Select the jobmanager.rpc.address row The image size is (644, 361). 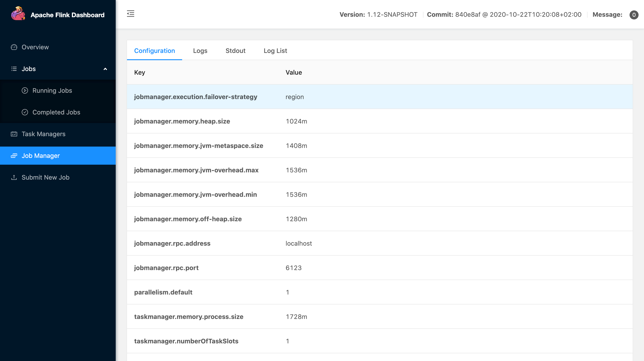point(379,243)
